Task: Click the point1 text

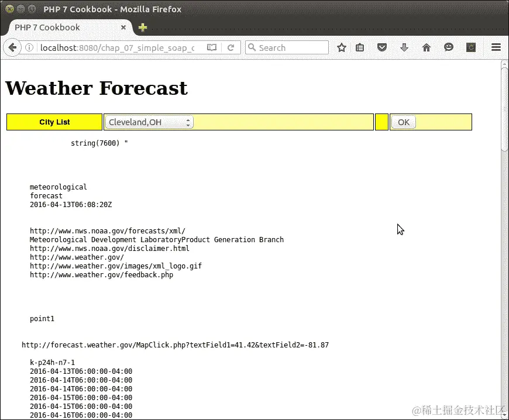Action: pyautogui.click(x=42, y=318)
